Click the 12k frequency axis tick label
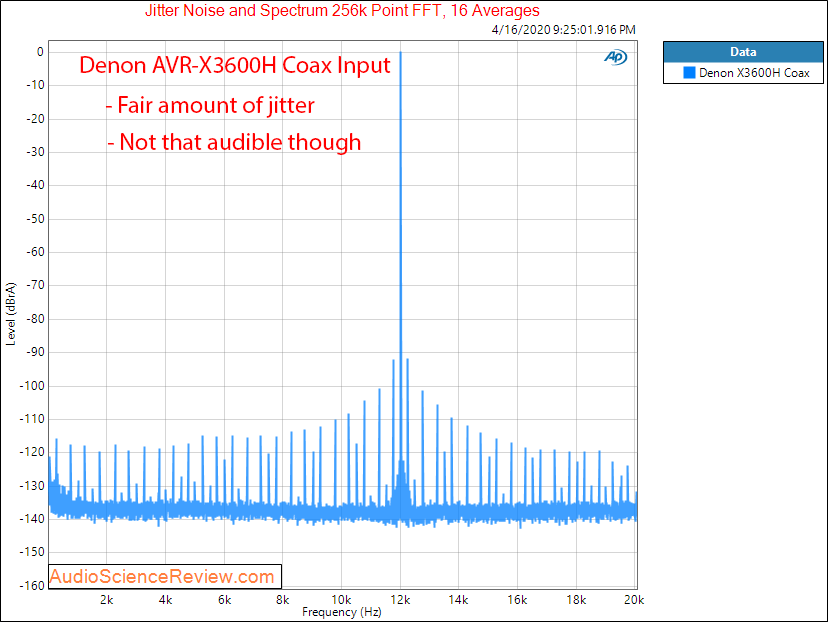This screenshot has height=622, width=828. pos(400,600)
